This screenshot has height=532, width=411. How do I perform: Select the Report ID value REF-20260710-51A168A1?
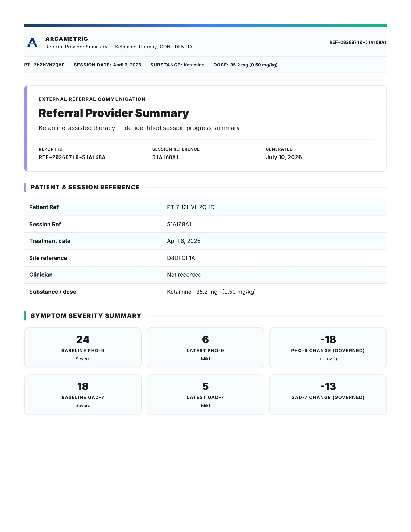(x=73, y=157)
